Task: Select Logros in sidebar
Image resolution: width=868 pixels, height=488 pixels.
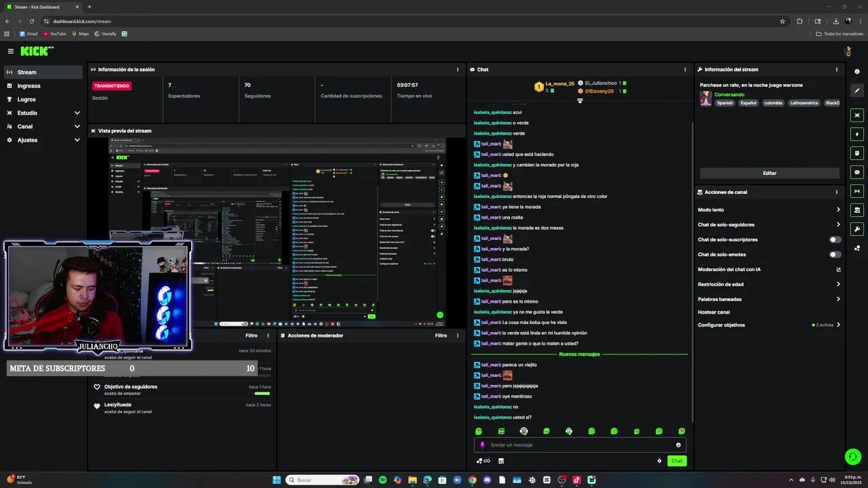Action: [43, 100]
